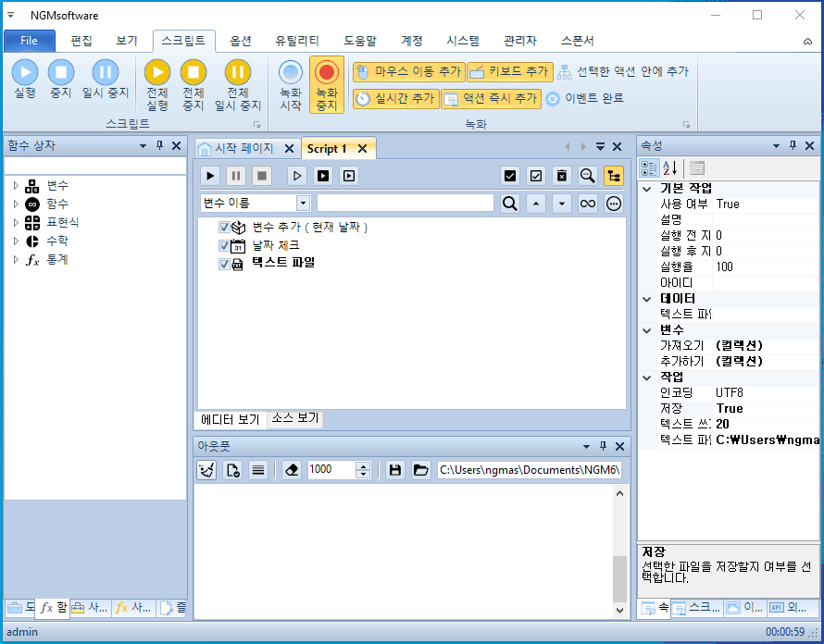This screenshot has height=644, width=824.
Task: Collapse 데이터 property group
Action: pos(647,299)
